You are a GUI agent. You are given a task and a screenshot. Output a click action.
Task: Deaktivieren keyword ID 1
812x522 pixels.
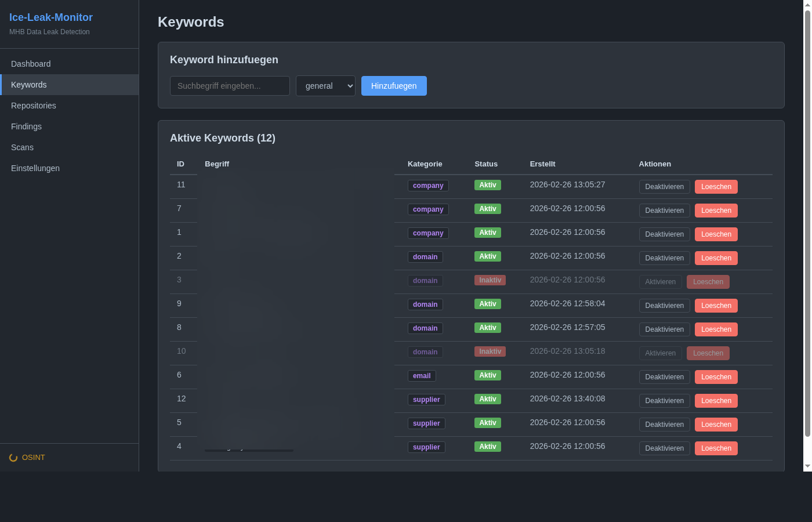665,234
